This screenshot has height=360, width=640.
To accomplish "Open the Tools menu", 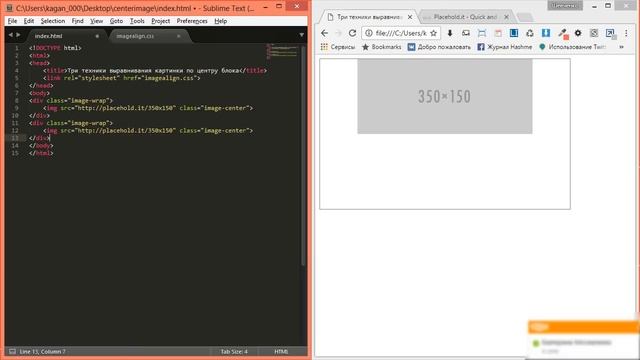I will 137,21.
